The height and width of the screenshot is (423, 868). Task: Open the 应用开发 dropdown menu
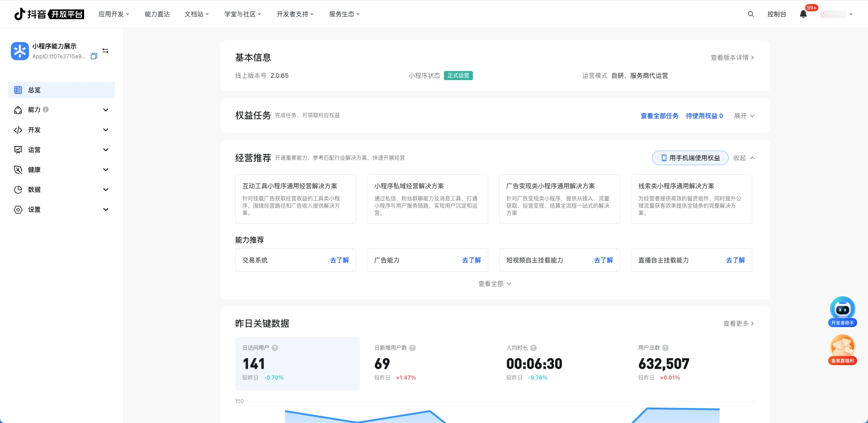point(113,14)
